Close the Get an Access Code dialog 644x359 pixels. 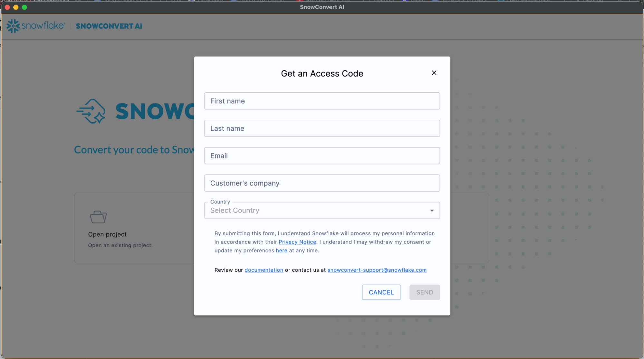434,73
